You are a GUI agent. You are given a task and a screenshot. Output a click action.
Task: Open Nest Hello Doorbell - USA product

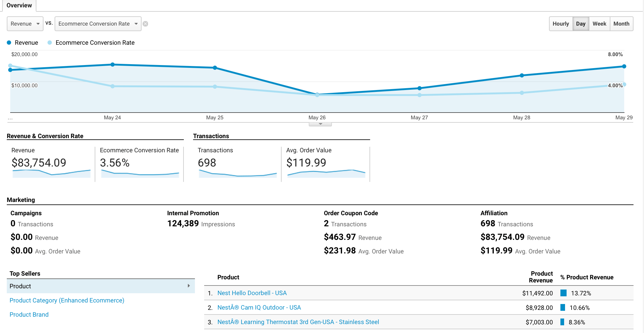click(252, 293)
